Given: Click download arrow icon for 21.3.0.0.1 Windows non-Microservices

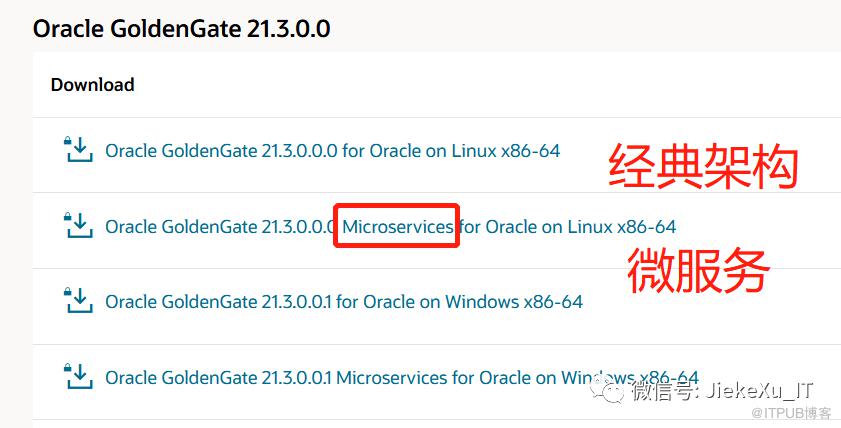Looking at the screenshot, I should [80, 303].
